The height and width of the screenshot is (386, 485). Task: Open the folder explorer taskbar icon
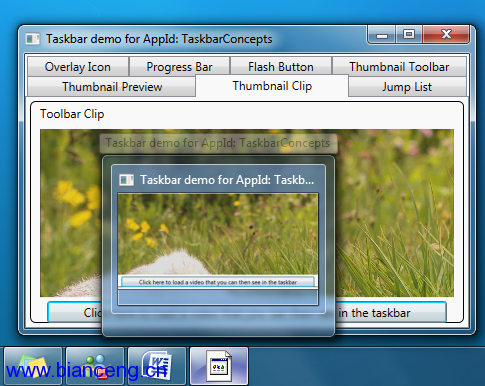[x=33, y=366]
